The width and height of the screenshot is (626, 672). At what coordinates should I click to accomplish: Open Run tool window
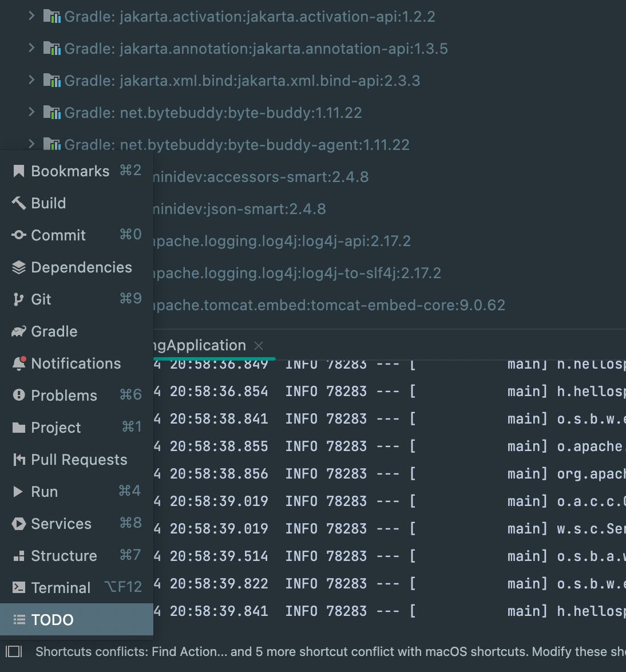77,492
